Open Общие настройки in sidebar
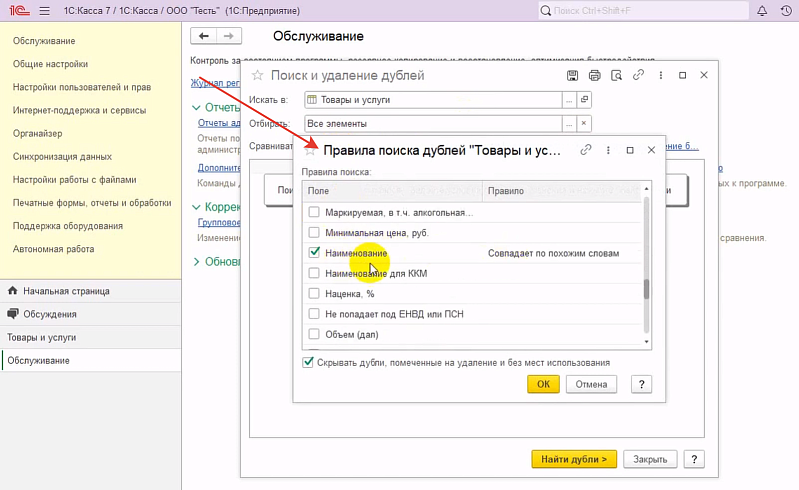799x490 pixels. pyautogui.click(x=50, y=64)
